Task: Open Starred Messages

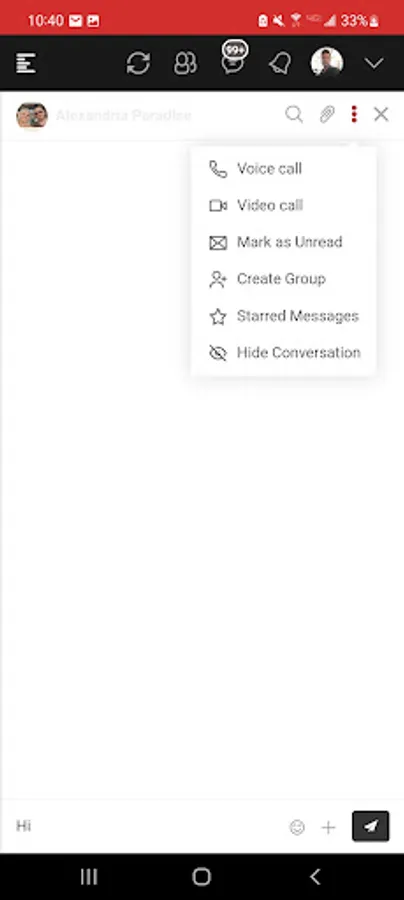Action: tap(283, 316)
